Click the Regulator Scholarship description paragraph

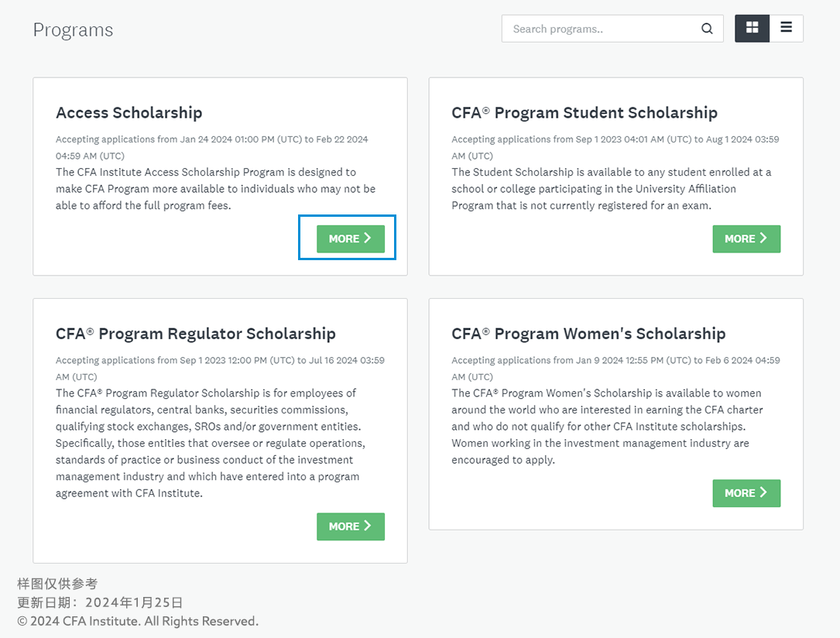tap(211, 443)
